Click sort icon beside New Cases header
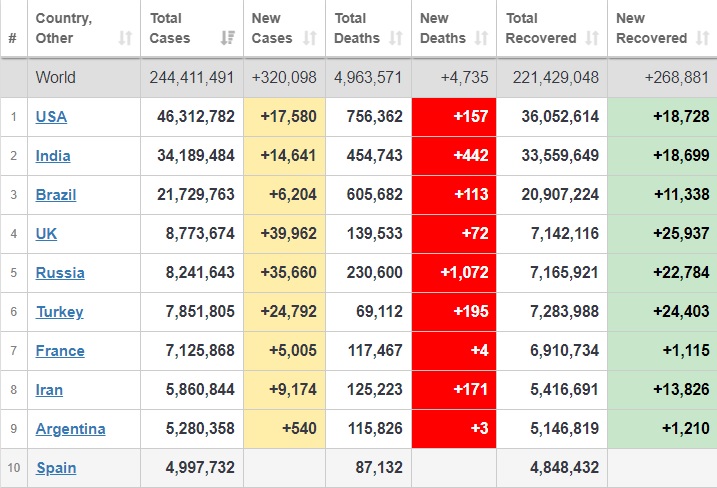 coord(309,38)
